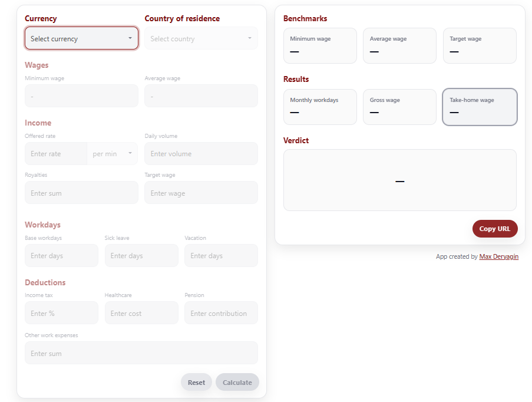Open the Select currency dropdown
The height and width of the screenshot is (402, 532).
click(81, 38)
